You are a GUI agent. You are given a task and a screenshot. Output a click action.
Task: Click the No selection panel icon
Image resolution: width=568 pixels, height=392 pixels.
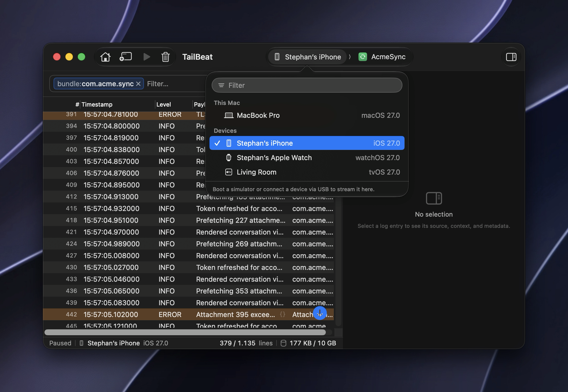[x=434, y=198]
